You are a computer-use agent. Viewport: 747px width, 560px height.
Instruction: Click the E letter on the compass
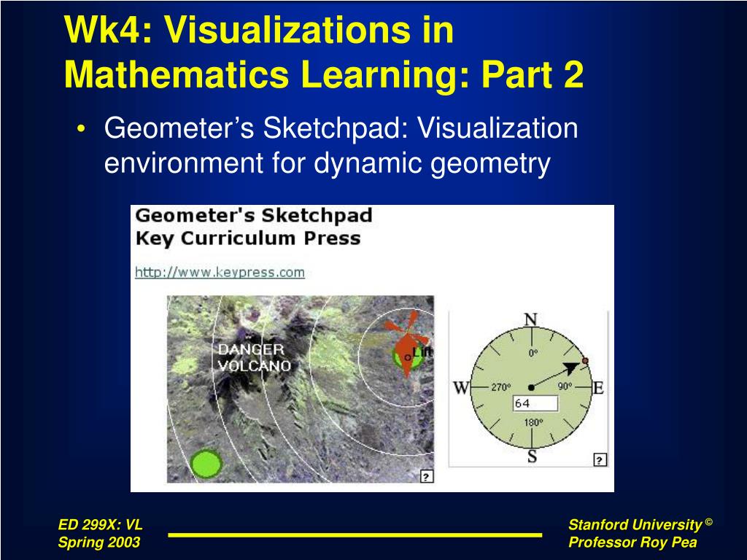pyautogui.click(x=598, y=388)
